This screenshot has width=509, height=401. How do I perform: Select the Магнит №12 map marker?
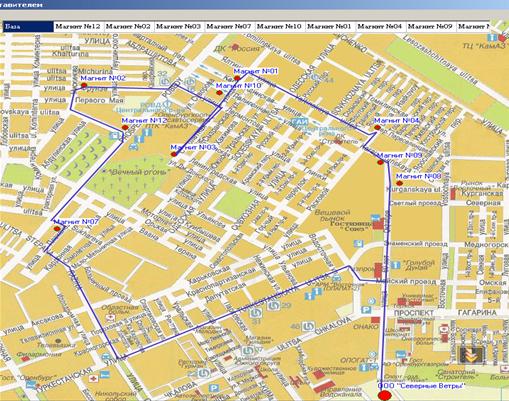[x=125, y=127]
